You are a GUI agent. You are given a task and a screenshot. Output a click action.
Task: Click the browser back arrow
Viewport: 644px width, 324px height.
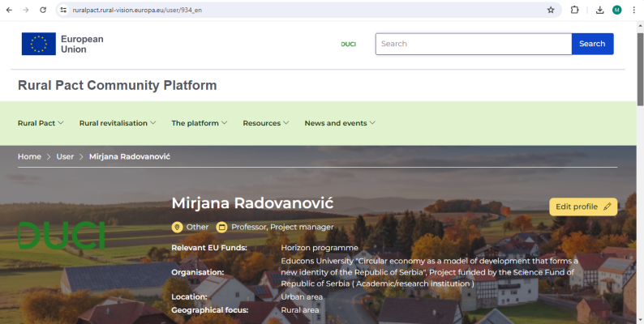[x=9, y=10]
